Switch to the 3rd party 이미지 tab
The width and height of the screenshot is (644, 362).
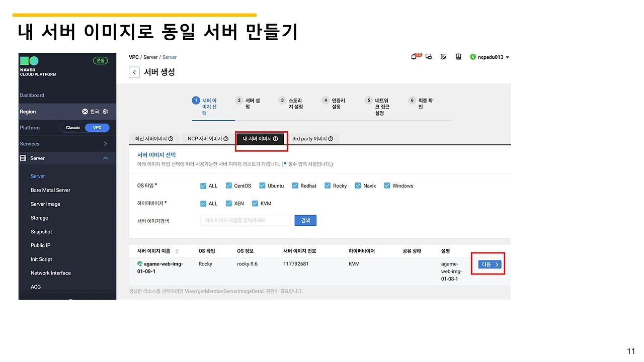point(312,138)
